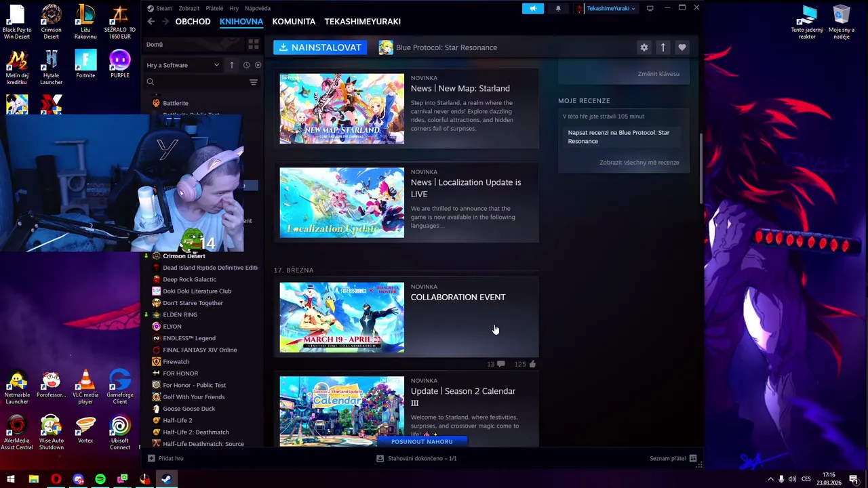Image resolution: width=868 pixels, height=488 pixels.
Task: Open comments on the Collaboration Event post
Action: (500, 364)
